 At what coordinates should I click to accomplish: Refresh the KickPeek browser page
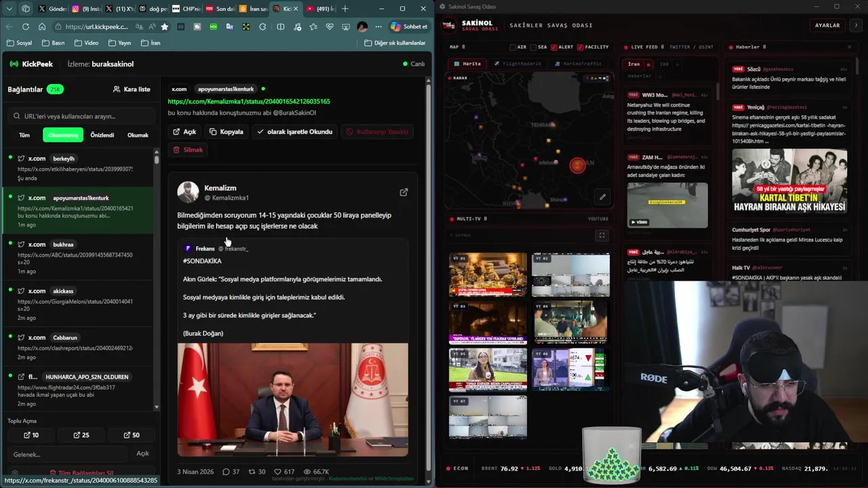pyautogui.click(x=26, y=26)
